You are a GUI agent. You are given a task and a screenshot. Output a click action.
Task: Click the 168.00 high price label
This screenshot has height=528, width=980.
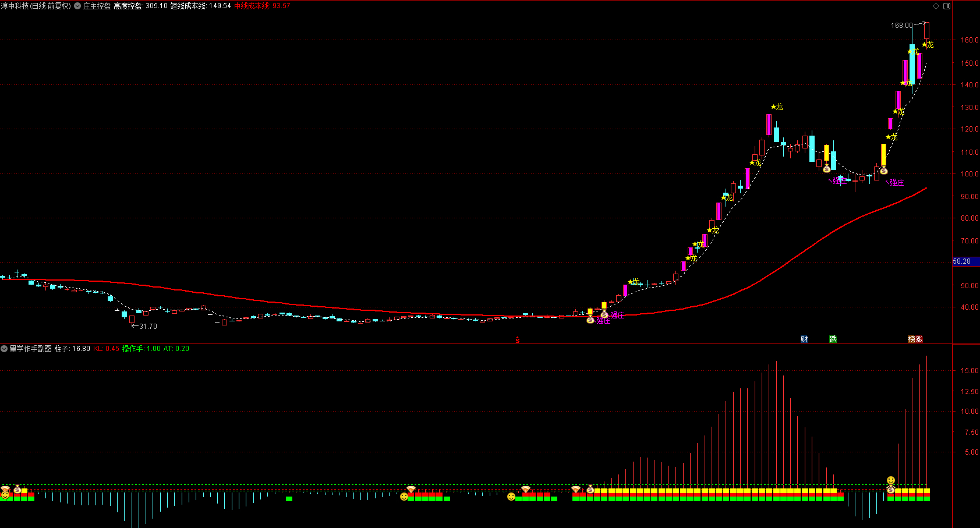click(x=901, y=26)
